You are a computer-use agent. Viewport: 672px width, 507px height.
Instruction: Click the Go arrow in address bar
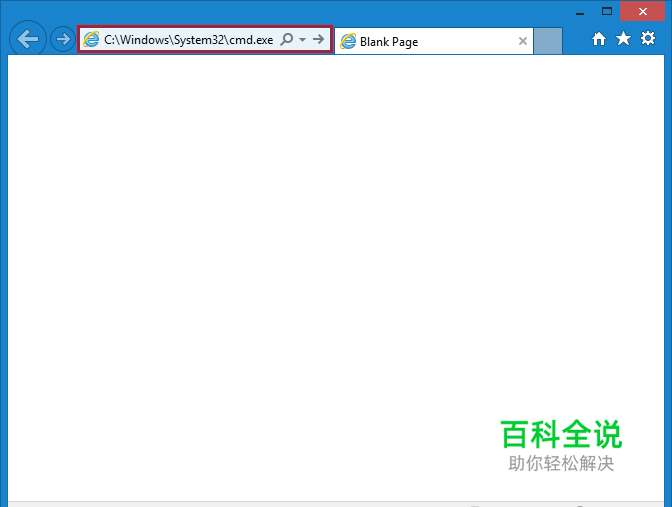[x=318, y=39]
